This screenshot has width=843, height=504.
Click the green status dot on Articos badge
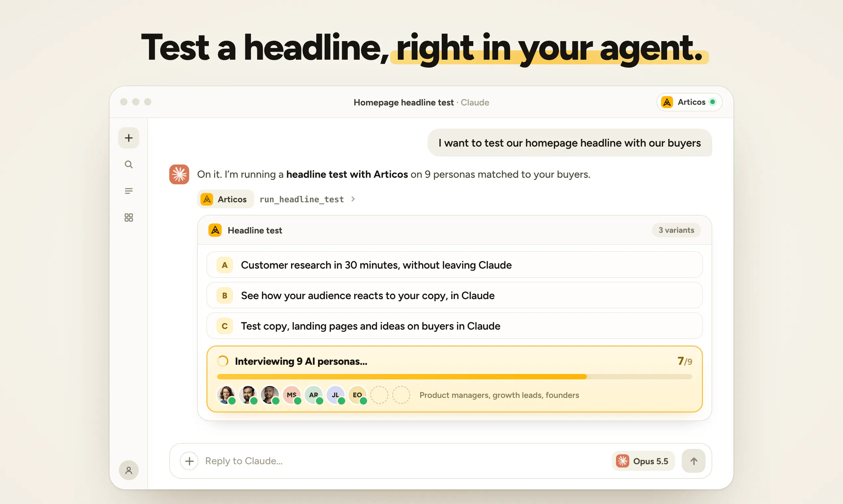click(x=713, y=102)
